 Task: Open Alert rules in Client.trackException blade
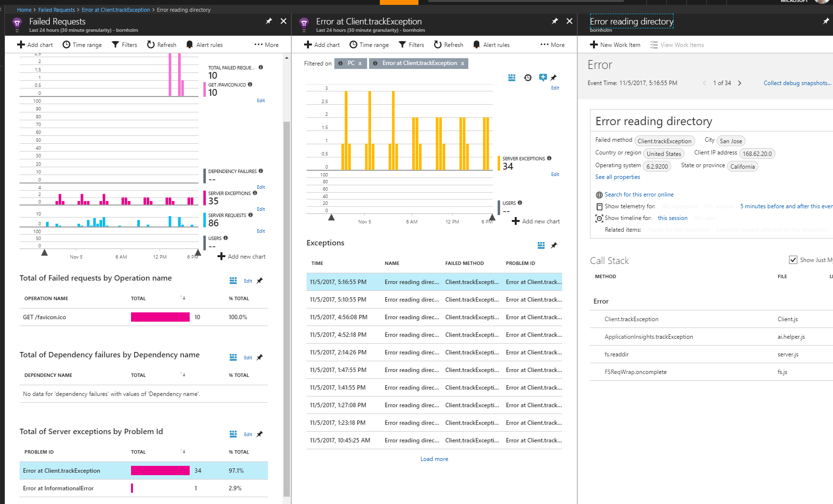[491, 44]
